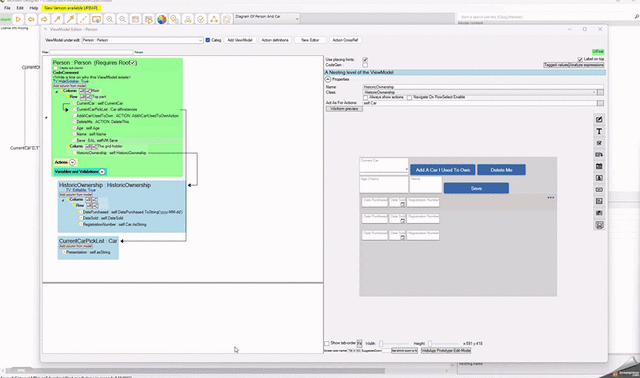Screen dimensions: 640x378
Task: Click New Version available UPDATE link
Action: tap(71, 8)
